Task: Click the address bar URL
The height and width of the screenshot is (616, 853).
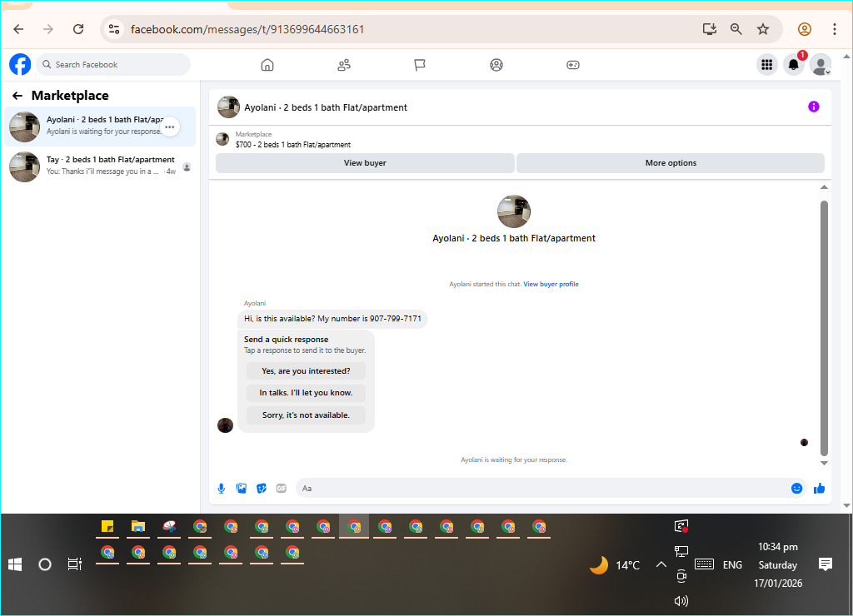Action: pos(247,29)
